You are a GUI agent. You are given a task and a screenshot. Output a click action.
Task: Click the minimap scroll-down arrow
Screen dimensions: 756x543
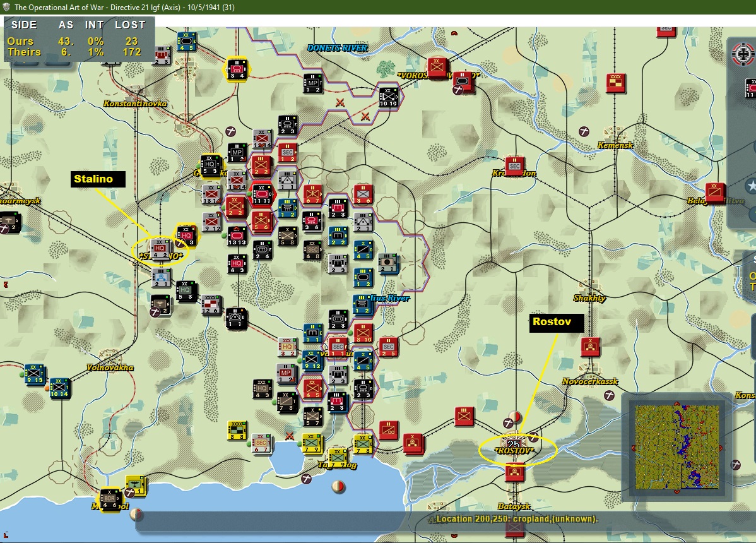pyautogui.click(x=676, y=491)
